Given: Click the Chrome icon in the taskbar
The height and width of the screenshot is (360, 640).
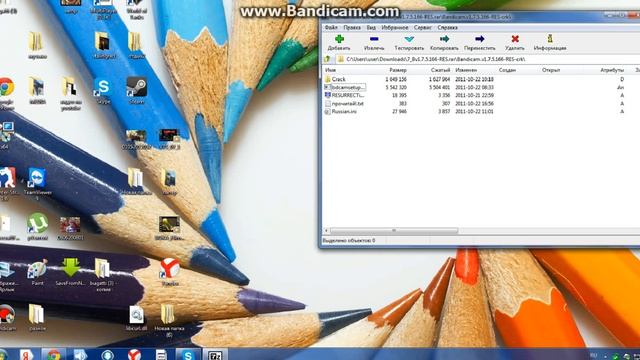Looking at the screenshot, I should (x=53, y=355).
